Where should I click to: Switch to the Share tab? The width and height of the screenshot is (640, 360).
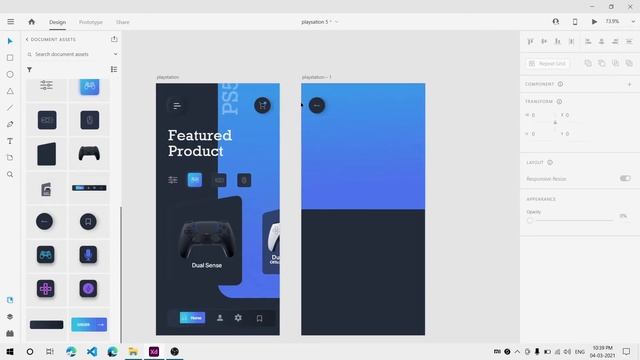pos(122,22)
